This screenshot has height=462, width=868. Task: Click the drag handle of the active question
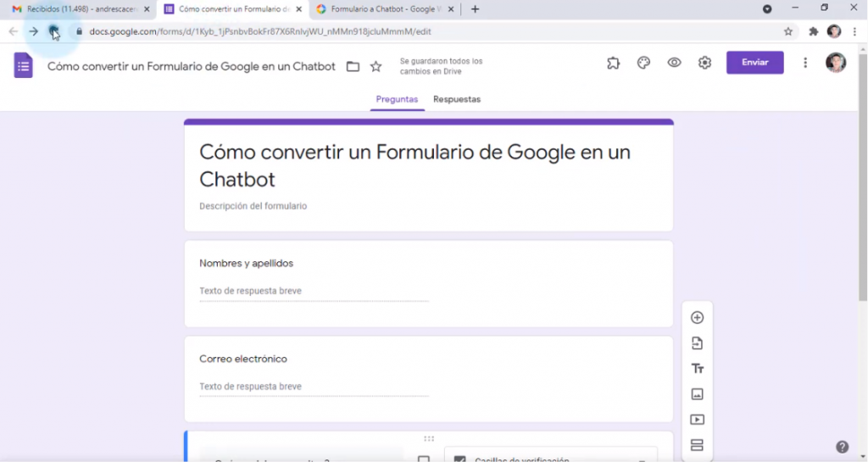pos(428,439)
